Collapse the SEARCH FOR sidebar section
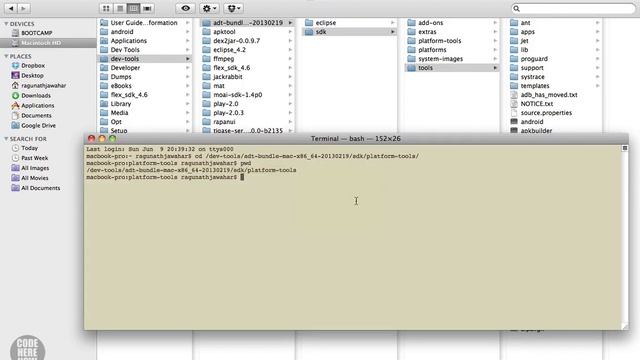The height and width of the screenshot is (360, 640). 6,139
